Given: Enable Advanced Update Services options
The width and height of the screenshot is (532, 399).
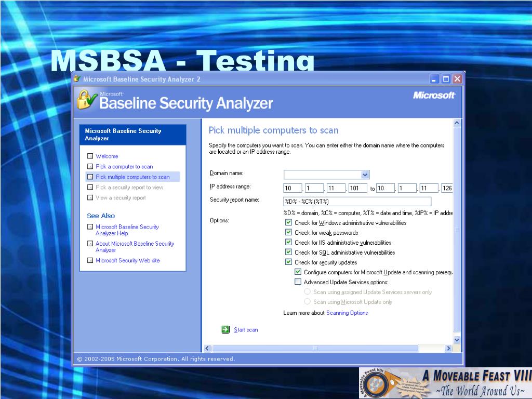Looking at the screenshot, I should point(298,282).
